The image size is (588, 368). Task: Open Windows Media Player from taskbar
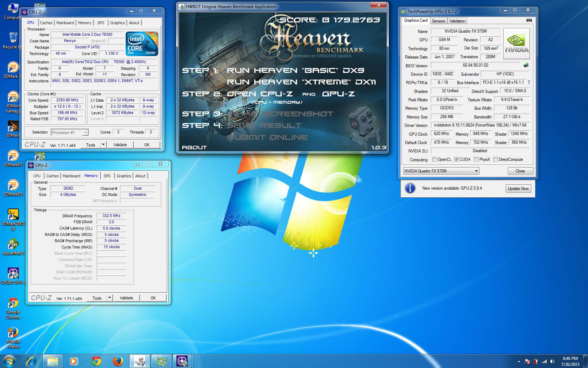[x=73, y=361]
